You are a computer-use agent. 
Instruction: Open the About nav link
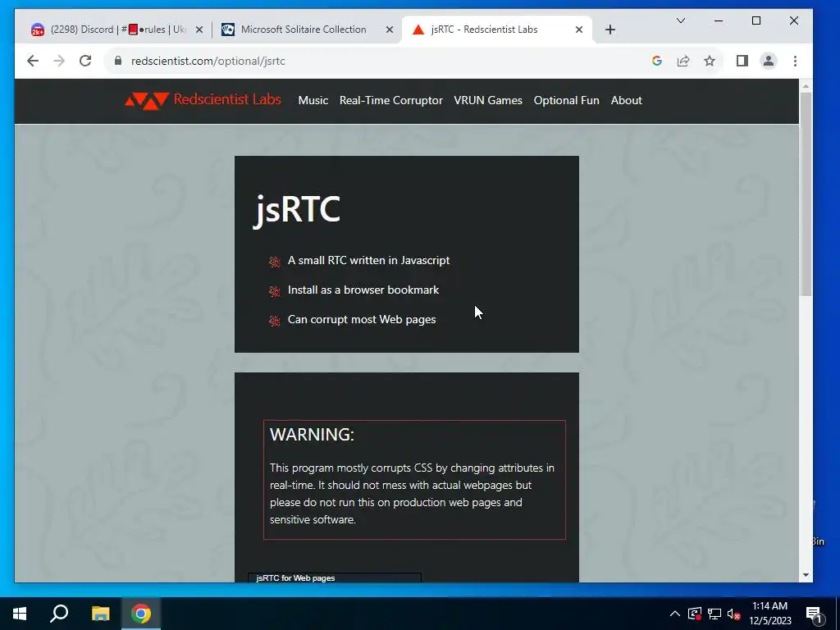pos(626,101)
